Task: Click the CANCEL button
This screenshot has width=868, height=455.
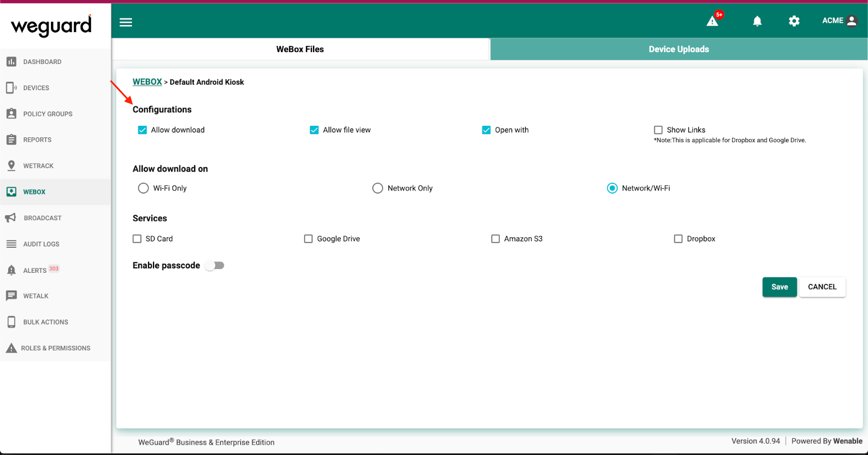Action: (822, 287)
